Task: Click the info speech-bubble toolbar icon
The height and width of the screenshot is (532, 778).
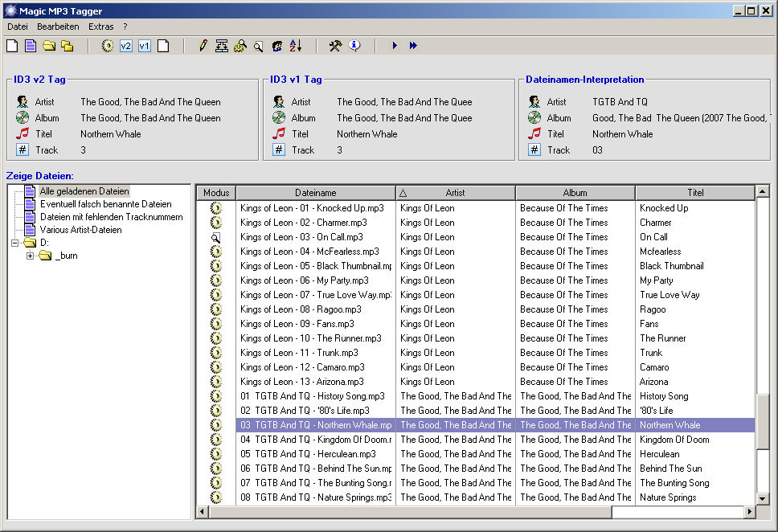Action: (x=354, y=46)
